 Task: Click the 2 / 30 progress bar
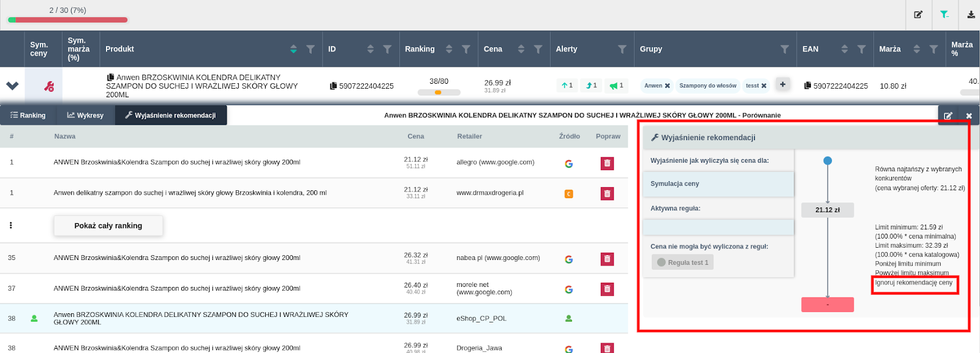(x=67, y=20)
